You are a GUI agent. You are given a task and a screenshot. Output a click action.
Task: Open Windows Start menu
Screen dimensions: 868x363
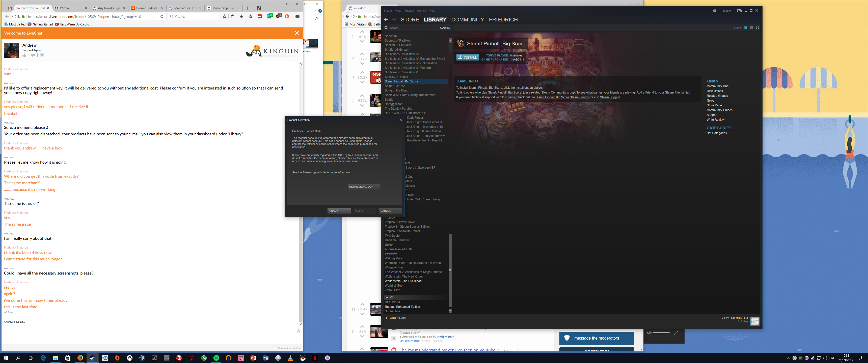pos(6,358)
